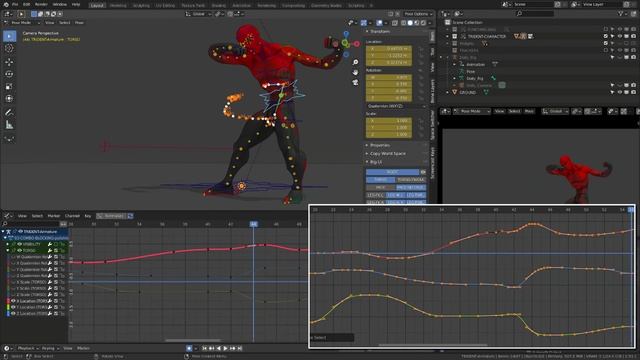Select the Rotate tool in viewport toolbar
This screenshot has height=360, width=640.
click(9, 74)
